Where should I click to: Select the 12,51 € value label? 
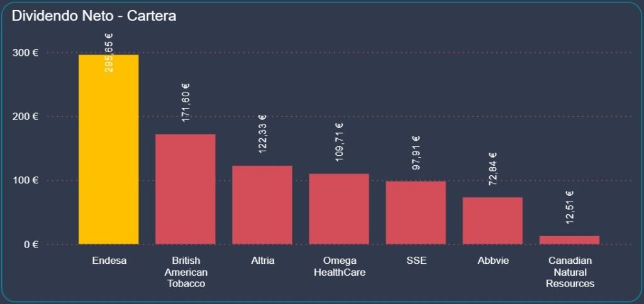[x=570, y=207]
